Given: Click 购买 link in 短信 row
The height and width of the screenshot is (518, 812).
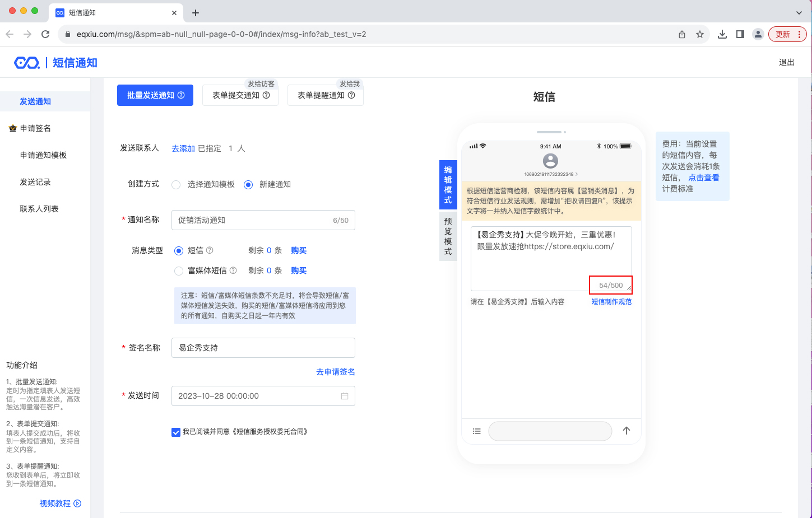Looking at the screenshot, I should click(x=299, y=250).
